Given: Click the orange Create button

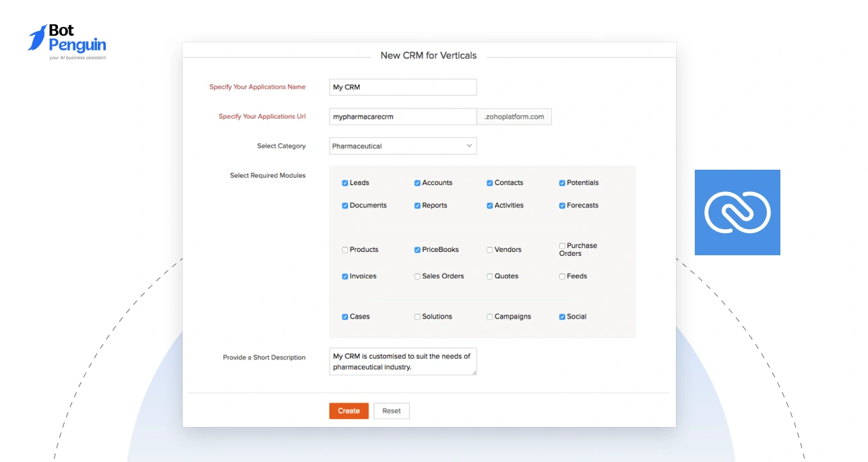Looking at the screenshot, I should click(349, 411).
